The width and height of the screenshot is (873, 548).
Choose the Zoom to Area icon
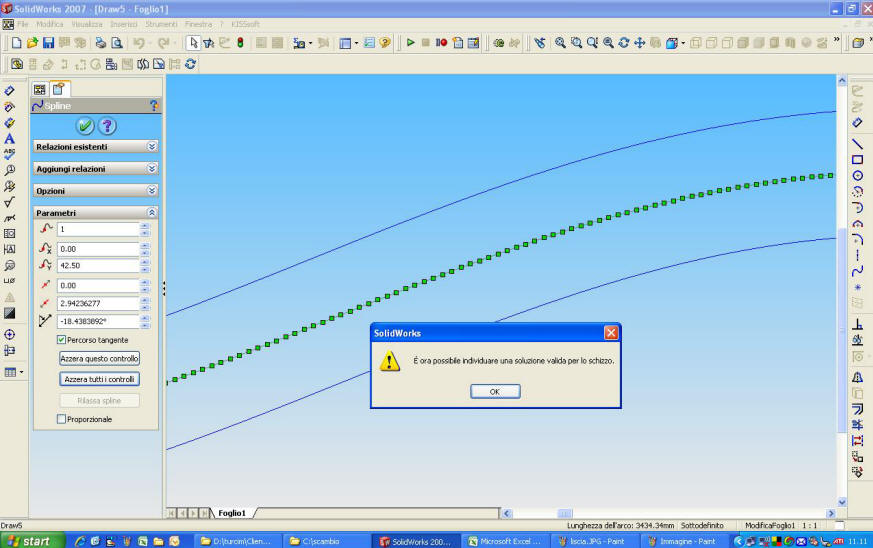pos(576,43)
